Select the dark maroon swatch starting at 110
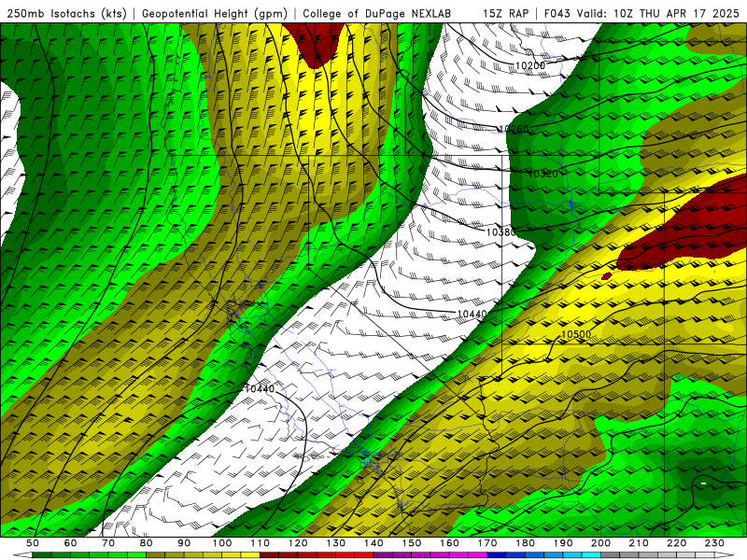747x560 pixels. point(269,555)
